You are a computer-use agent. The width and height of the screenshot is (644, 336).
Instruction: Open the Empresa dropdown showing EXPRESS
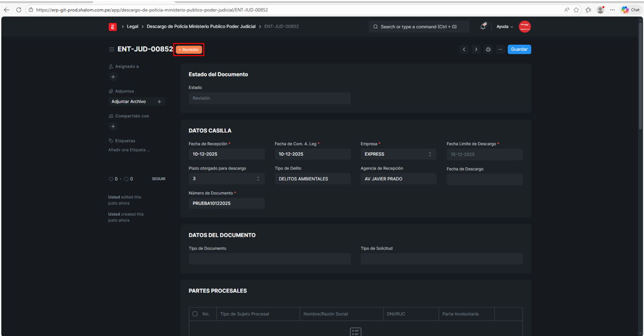tap(398, 154)
